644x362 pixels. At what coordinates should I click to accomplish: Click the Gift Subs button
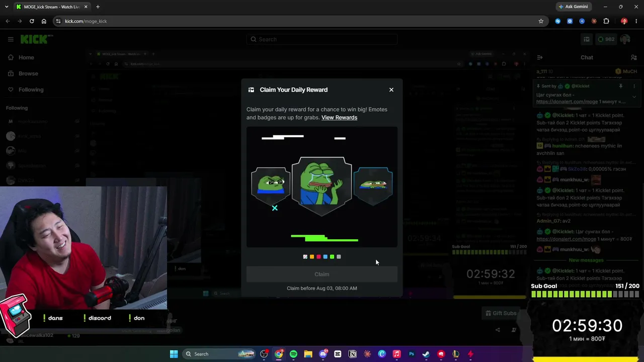coord(501,313)
